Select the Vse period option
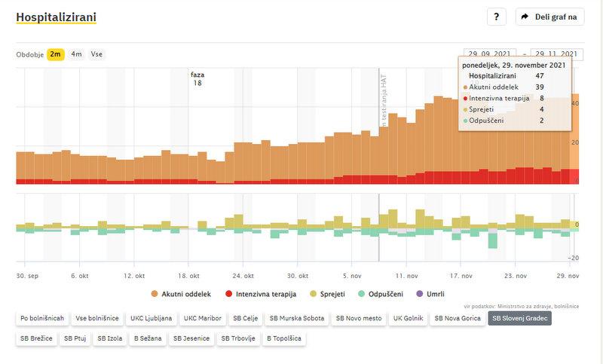Viewport: 603px width, 364px height. click(97, 54)
